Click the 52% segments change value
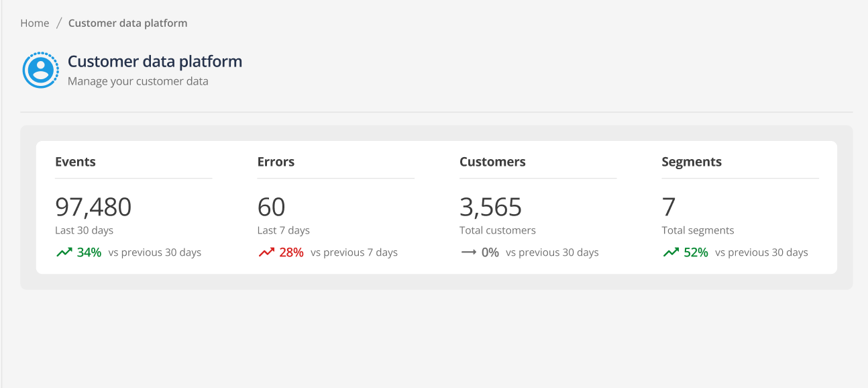 [696, 252]
